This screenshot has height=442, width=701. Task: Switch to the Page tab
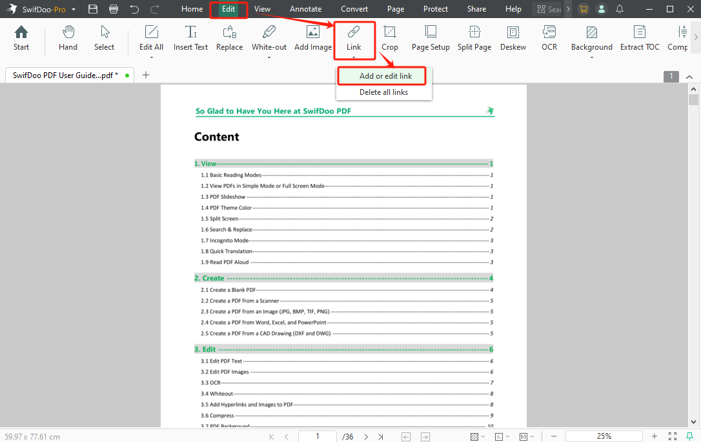[x=396, y=9]
